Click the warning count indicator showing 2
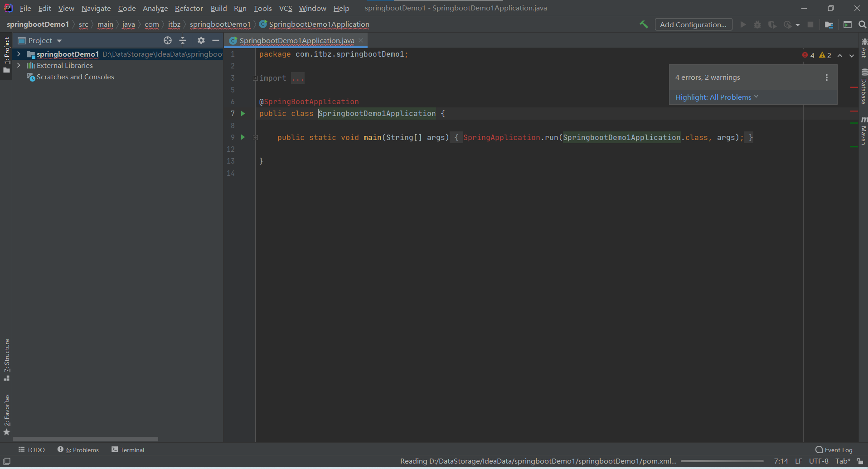Viewport: 868px width, 469px height. [825, 55]
